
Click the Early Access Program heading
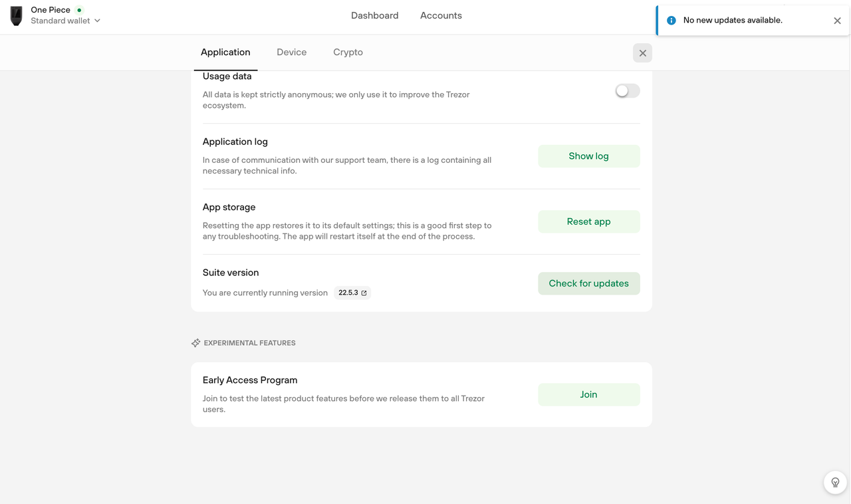click(x=250, y=380)
